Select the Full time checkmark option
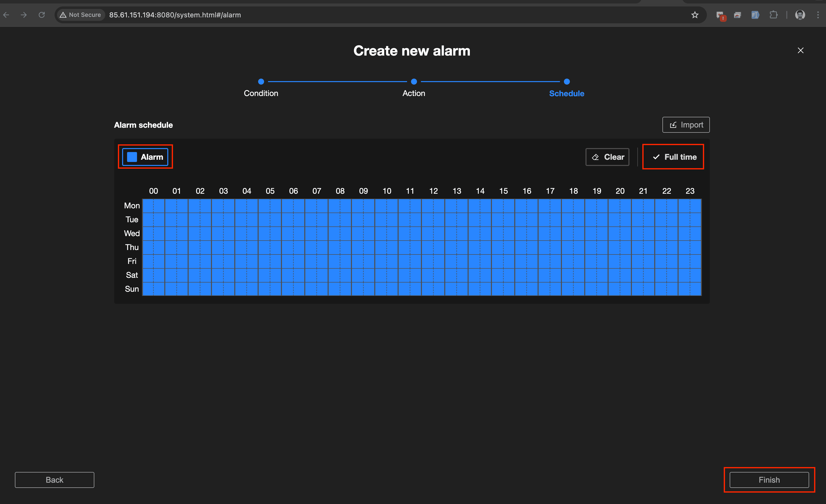Screen dimensions: 826x504 tap(673, 157)
